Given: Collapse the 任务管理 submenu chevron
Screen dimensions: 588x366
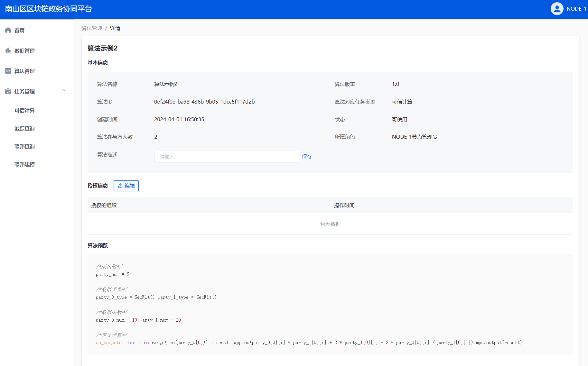Looking at the screenshot, I should (64, 91).
